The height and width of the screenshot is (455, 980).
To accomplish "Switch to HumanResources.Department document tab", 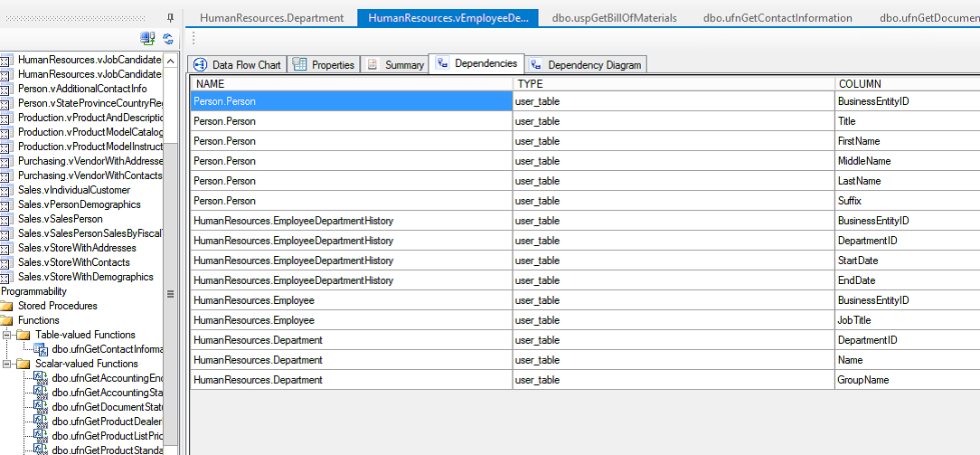I will point(272,18).
